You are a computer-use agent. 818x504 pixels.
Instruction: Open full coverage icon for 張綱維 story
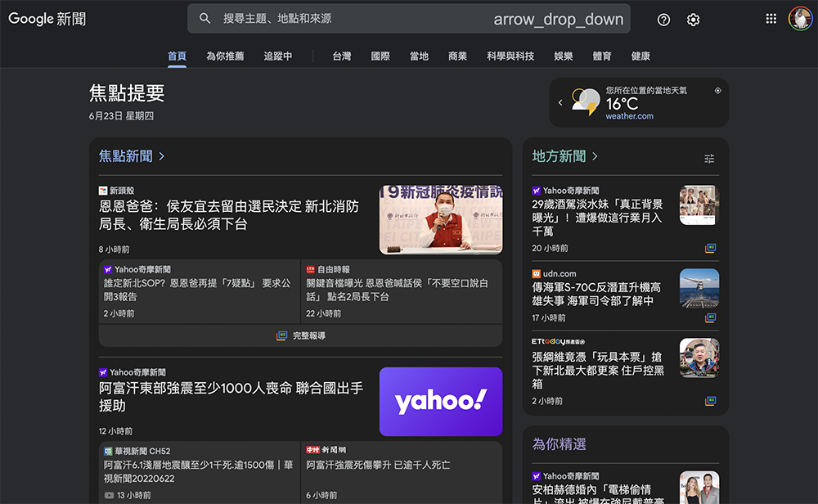710,401
